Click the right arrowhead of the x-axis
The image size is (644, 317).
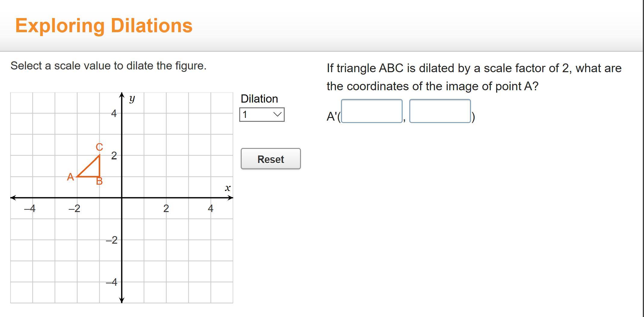coord(230,198)
